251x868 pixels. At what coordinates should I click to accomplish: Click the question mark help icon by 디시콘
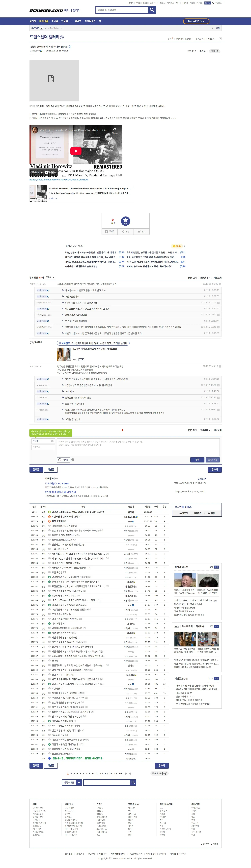73,460
